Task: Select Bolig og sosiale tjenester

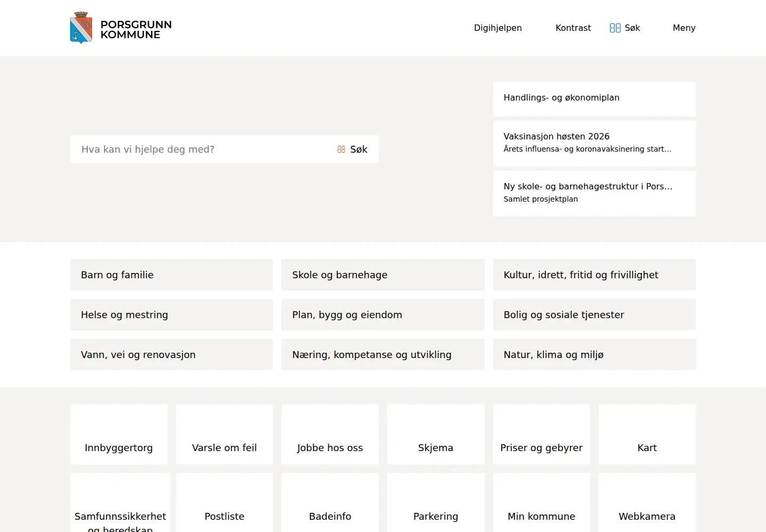Action: (x=594, y=315)
